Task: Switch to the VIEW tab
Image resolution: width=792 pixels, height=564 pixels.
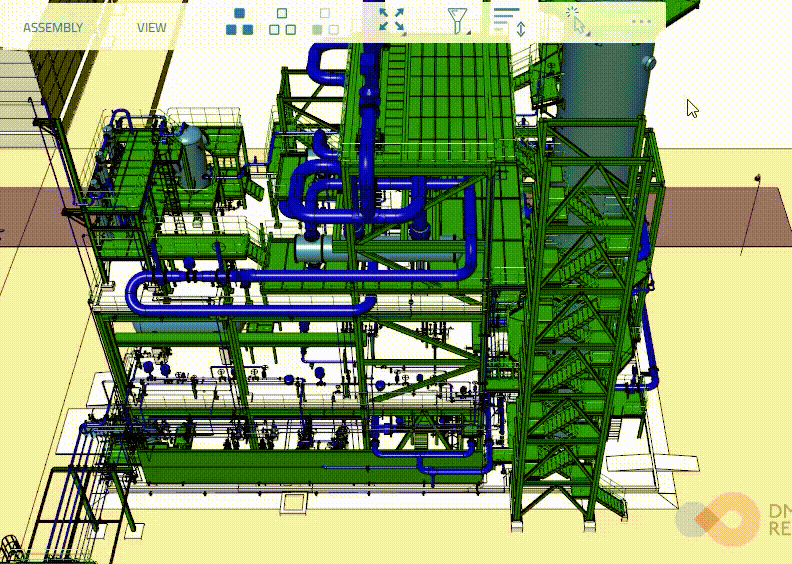Action: coord(152,27)
